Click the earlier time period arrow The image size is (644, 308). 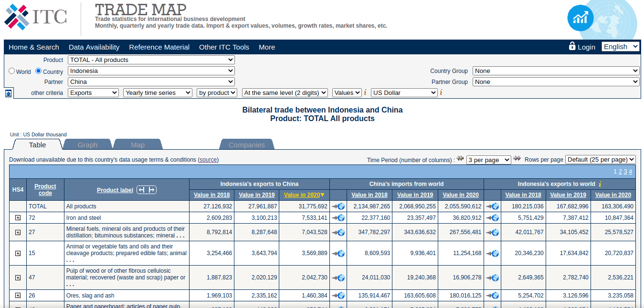[460, 159]
